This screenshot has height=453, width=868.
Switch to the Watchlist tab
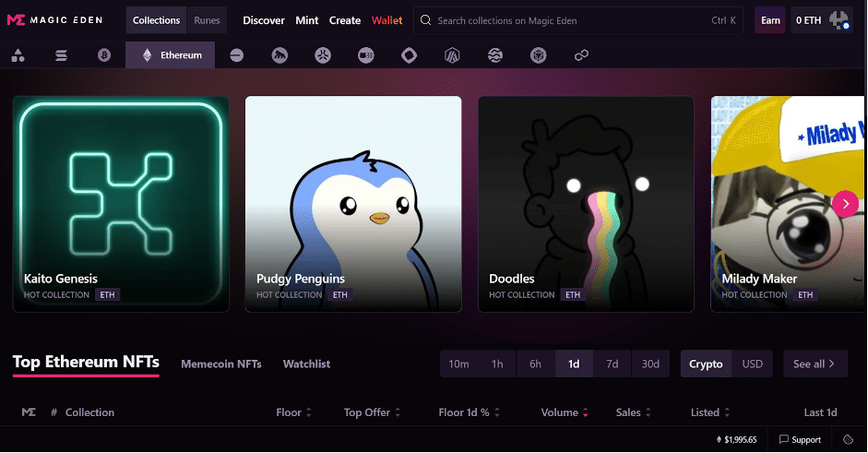306,364
